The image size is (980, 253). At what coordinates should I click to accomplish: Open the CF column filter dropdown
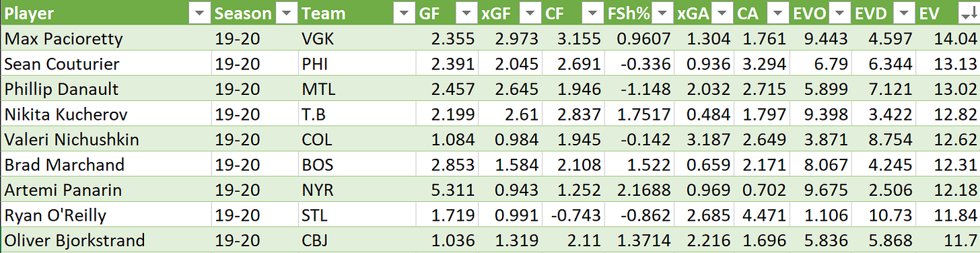point(592,13)
